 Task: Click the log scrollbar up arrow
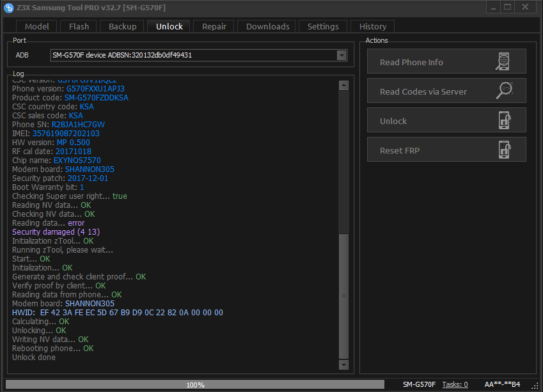343,85
